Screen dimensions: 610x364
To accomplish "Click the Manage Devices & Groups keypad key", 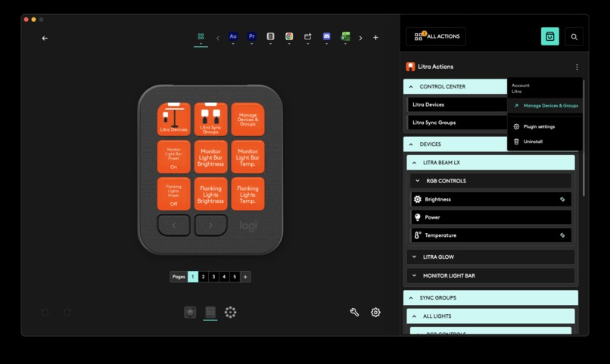I will click(247, 120).
